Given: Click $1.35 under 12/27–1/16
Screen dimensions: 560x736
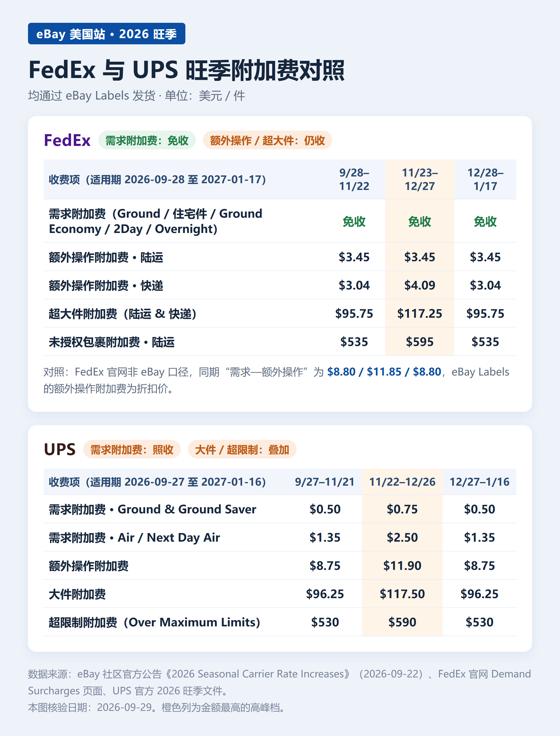Looking at the screenshot, I should point(480,537).
